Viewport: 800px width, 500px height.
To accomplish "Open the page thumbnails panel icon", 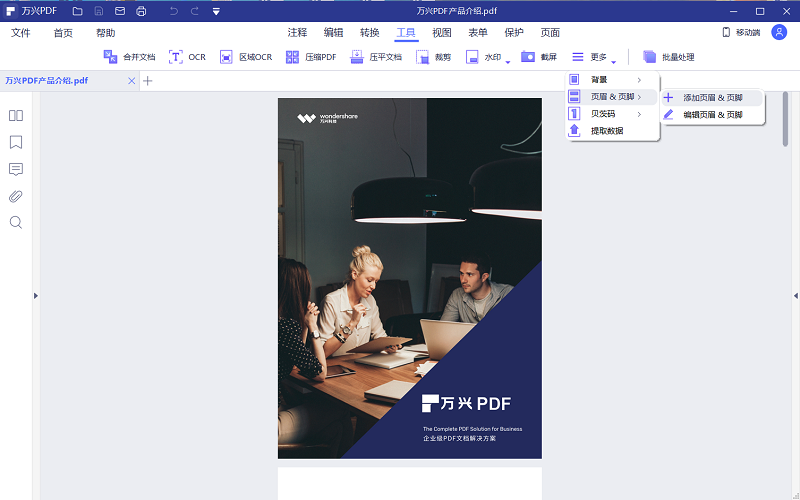I will (16, 115).
